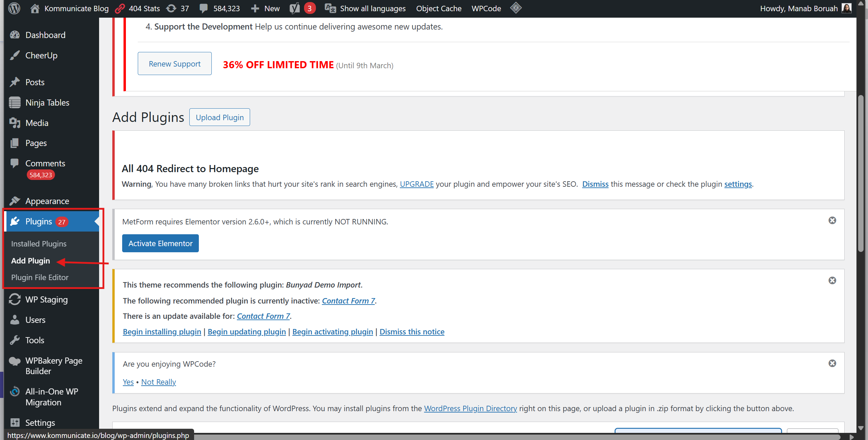Click the Yoast notification badge showing 3
This screenshot has width=868, height=440.
point(309,8)
